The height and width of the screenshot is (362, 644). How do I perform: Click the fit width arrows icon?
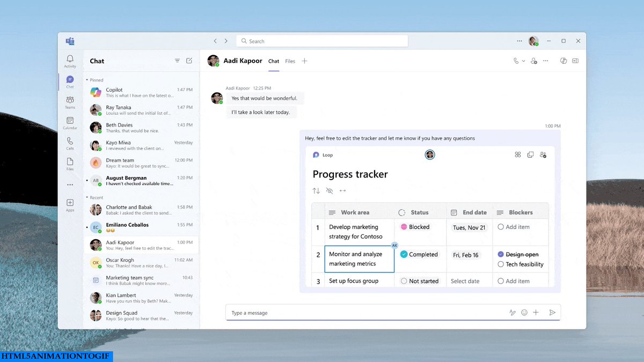(x=342, y=191)
